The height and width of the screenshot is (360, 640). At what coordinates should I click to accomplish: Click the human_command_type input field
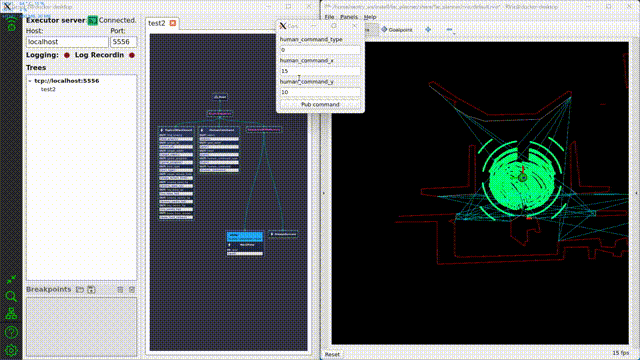(x=320, y=50)
